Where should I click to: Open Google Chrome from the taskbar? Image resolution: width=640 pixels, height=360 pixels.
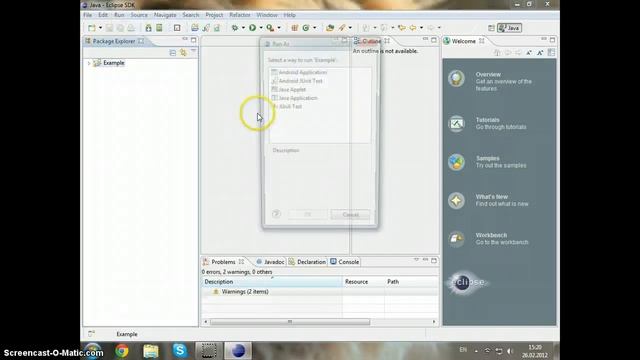(x=122, y=351)
